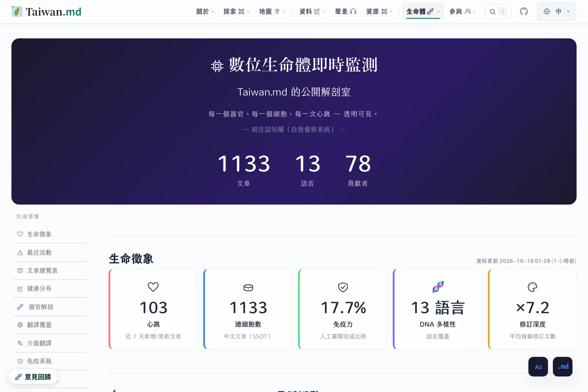The height and width of the screenshot is (392, 588).
Task: Jump to 免疫系統 section
Action: [x=51, y=361]
